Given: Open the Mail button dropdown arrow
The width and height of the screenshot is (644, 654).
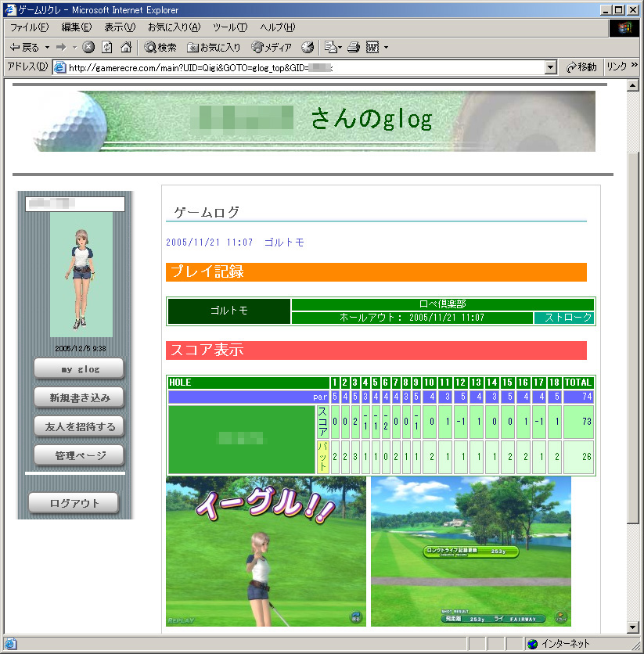Looking at the screenshot, I should [x=340, y=48].
